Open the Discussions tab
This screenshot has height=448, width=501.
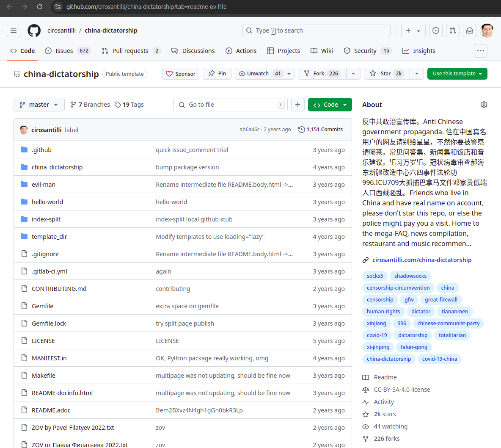coord(193,50)
